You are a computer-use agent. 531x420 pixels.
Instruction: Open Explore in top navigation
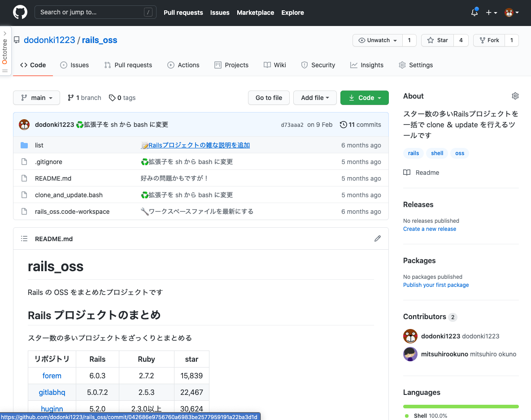pyautogui.click(x=292, y=13)
